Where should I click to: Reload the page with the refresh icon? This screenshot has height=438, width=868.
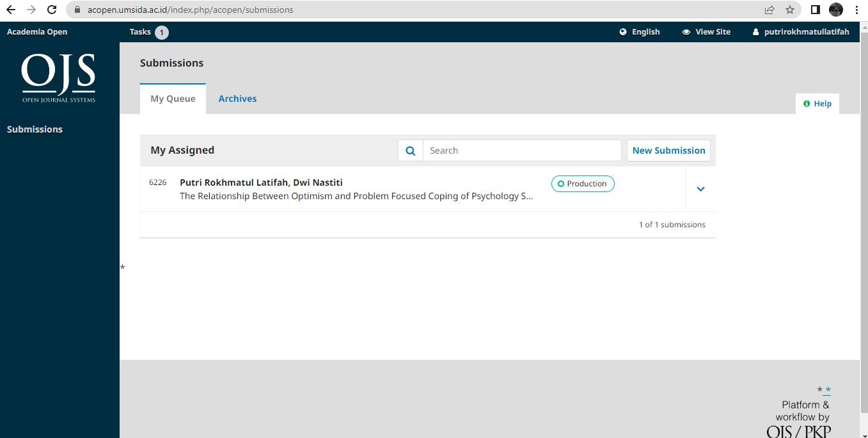pos(52,10)
